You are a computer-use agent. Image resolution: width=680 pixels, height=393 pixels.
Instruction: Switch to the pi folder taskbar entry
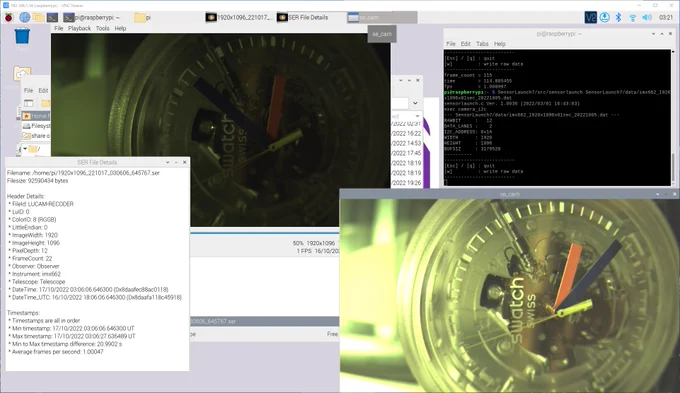tap(143, 17)
